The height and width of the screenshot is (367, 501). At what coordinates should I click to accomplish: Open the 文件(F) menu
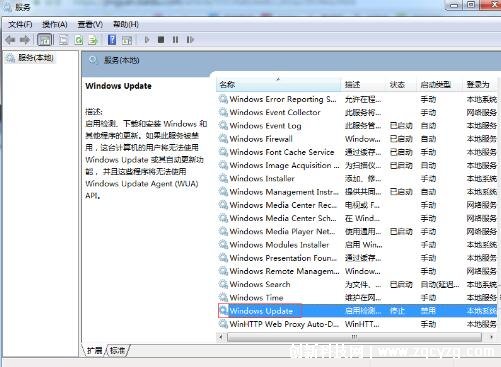20,24
